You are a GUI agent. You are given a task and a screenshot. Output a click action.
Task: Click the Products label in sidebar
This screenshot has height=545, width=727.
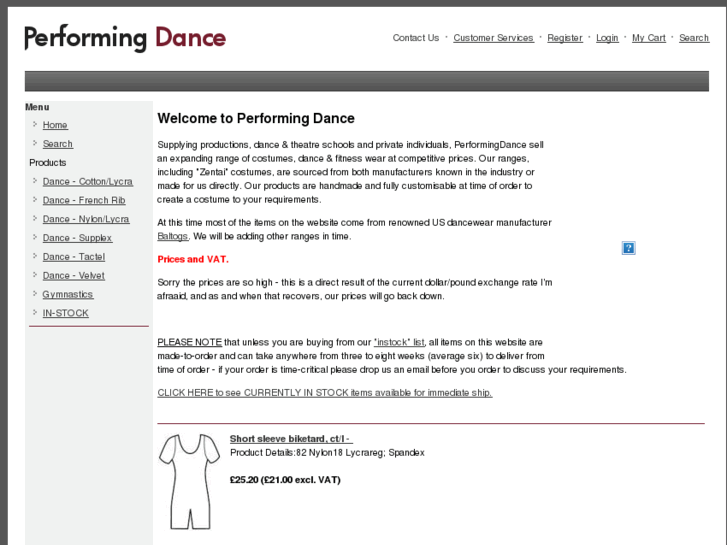point(48,163)
